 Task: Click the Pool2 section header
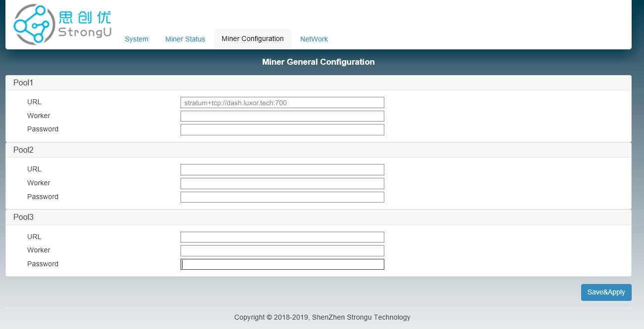coord(23,150)
